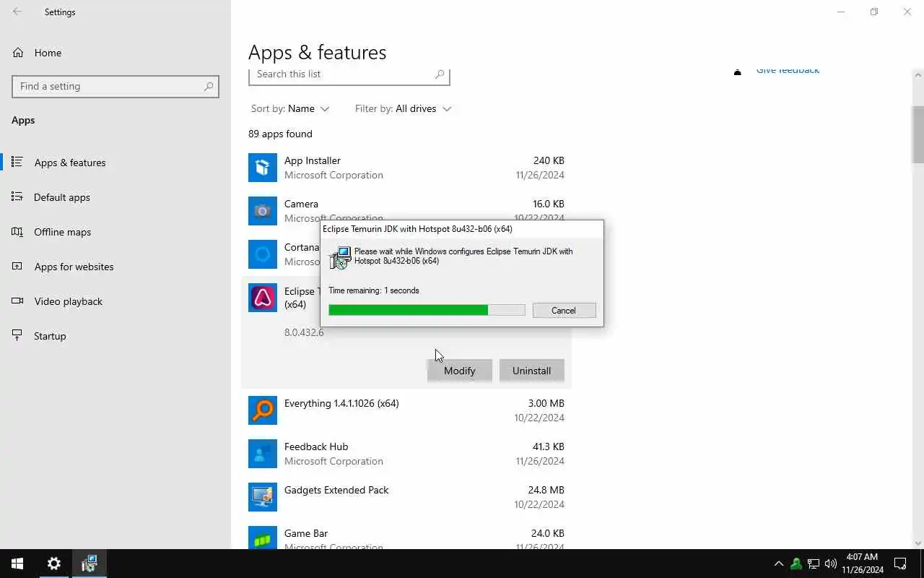Click the installer dialog title bar
Viewport: 924px width, 578px height.
point(462,229)
